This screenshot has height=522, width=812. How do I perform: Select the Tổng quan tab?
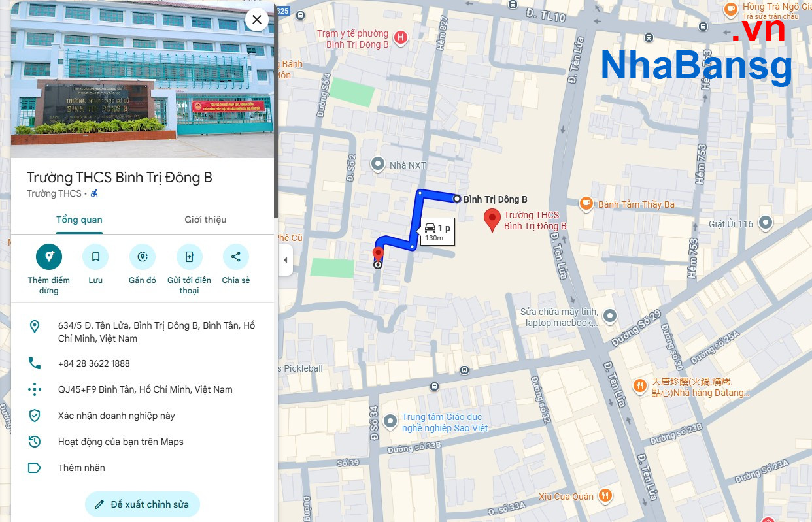point(79,220)
